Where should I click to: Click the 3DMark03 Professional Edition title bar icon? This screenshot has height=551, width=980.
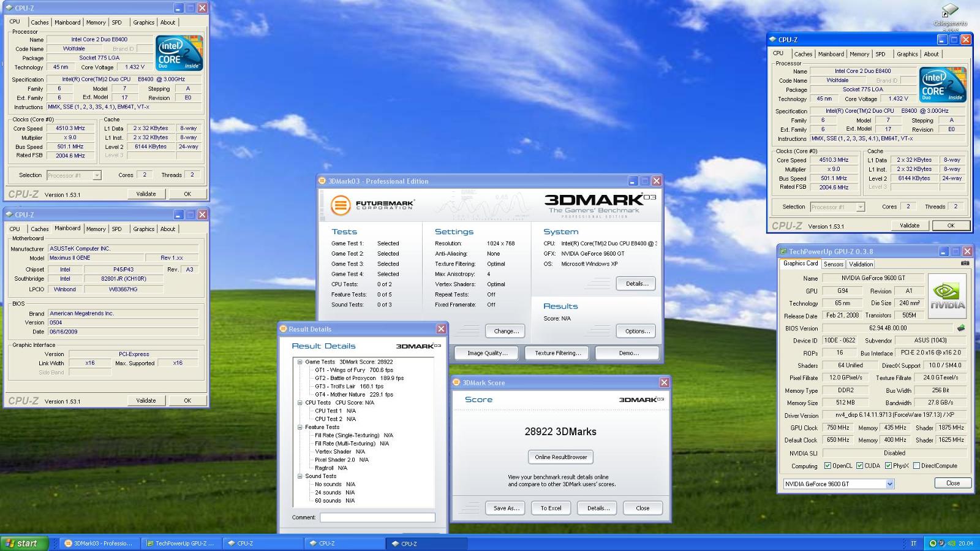pos(322,181)
